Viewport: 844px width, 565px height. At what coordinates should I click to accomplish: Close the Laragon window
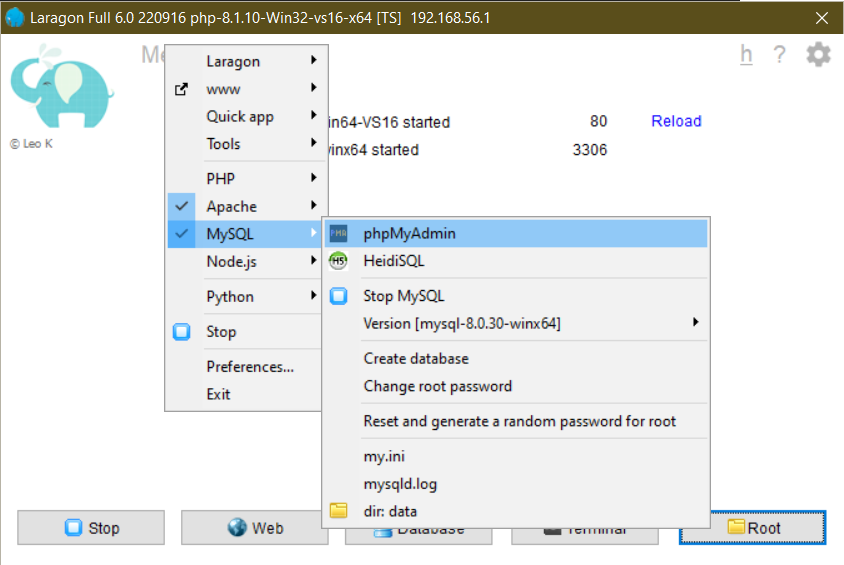821,18
